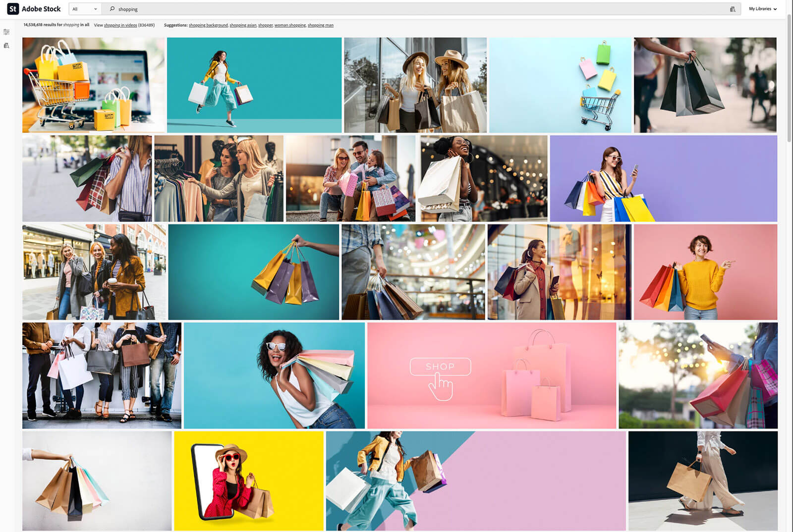The width and height of the screenshot is (793, 532).
Task: Open the shopping cart with laptop thumbnail
Action: coord(93,85)
